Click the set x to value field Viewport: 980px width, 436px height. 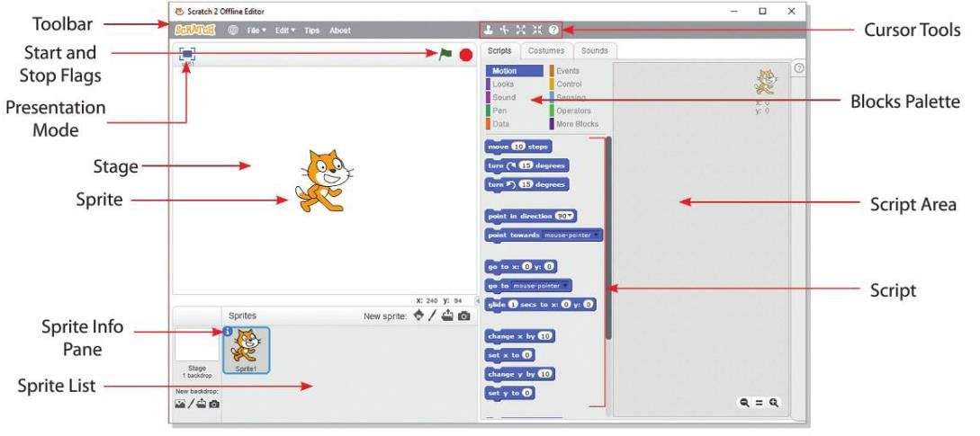coord(528,355)
